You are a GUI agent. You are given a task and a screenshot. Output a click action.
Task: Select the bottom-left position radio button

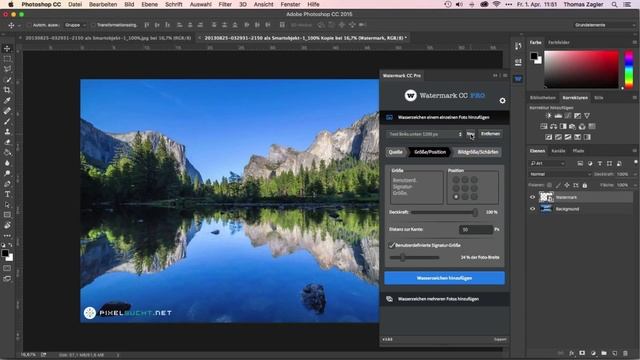(456, 197)
